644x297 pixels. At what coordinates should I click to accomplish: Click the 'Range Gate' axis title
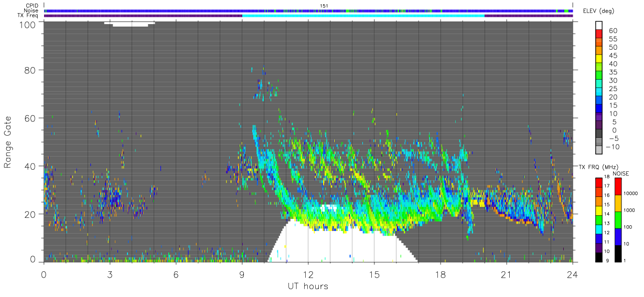tap(8, 142)
